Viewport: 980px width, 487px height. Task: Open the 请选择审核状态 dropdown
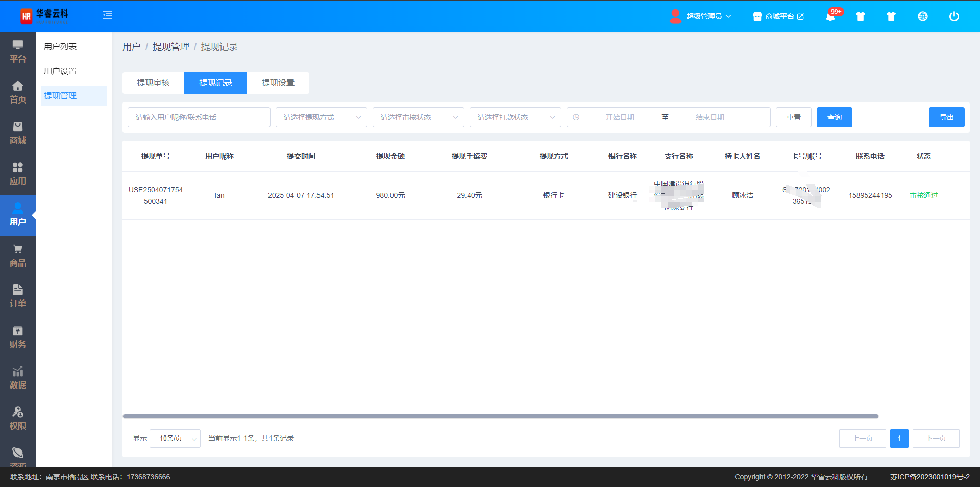tap(418, 117)
